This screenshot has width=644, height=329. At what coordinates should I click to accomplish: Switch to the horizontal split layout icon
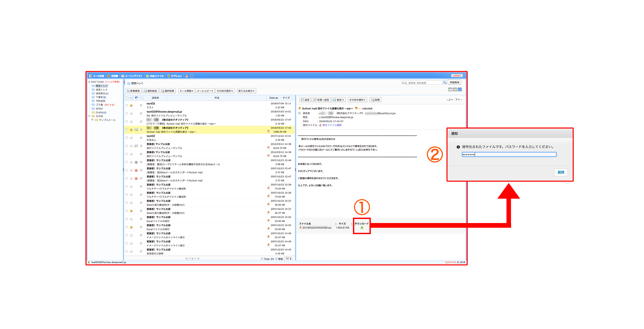[x=455, y=89]
